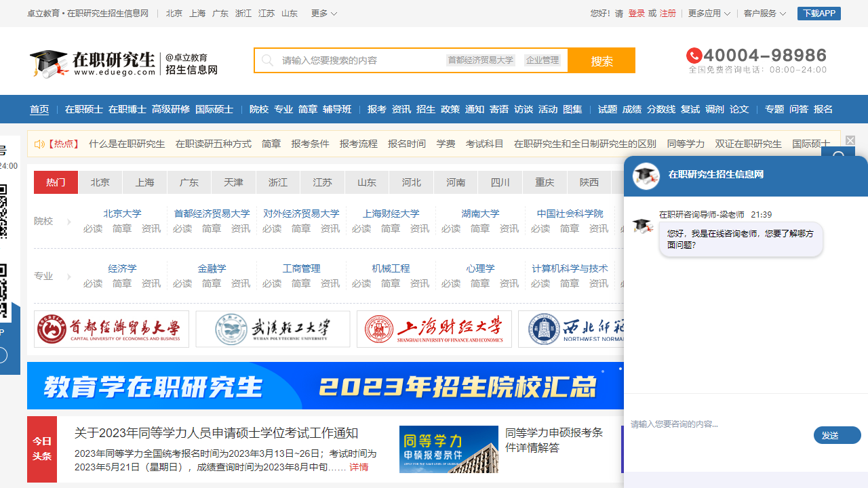Click the 考试科目 hot topic link
The height and width of the screenshot is (488, 868).
(x=485, y=144)
